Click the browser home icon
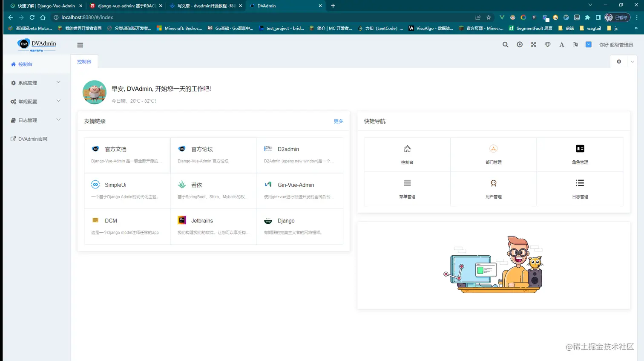This screenshot has height=361, width=644. 43,17
